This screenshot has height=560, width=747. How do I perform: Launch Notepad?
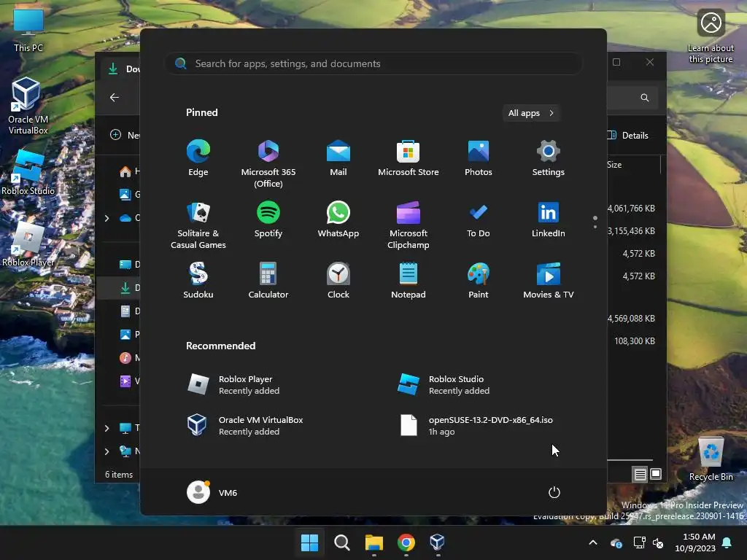409,281
